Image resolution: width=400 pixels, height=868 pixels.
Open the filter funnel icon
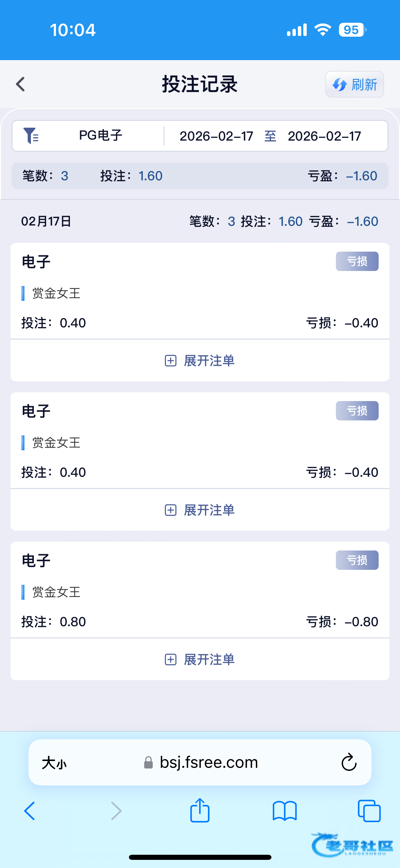click(x=31, y=136)
